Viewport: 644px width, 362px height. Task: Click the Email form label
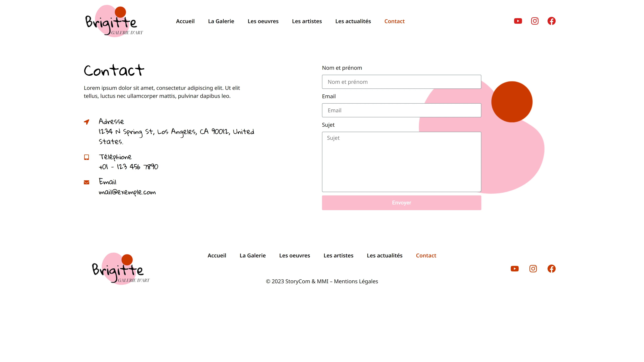click(x=329, y=96)
